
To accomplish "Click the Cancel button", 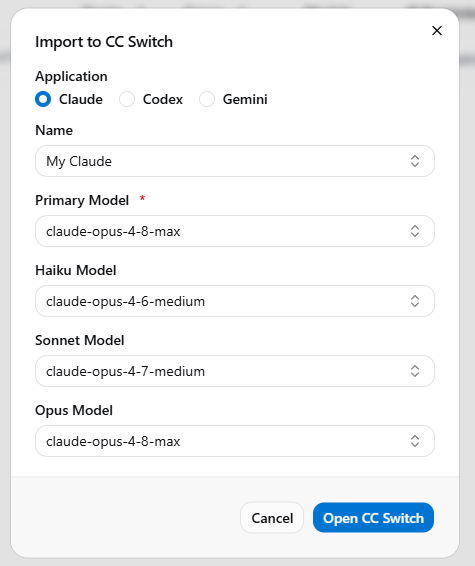I will coord(272,518).
